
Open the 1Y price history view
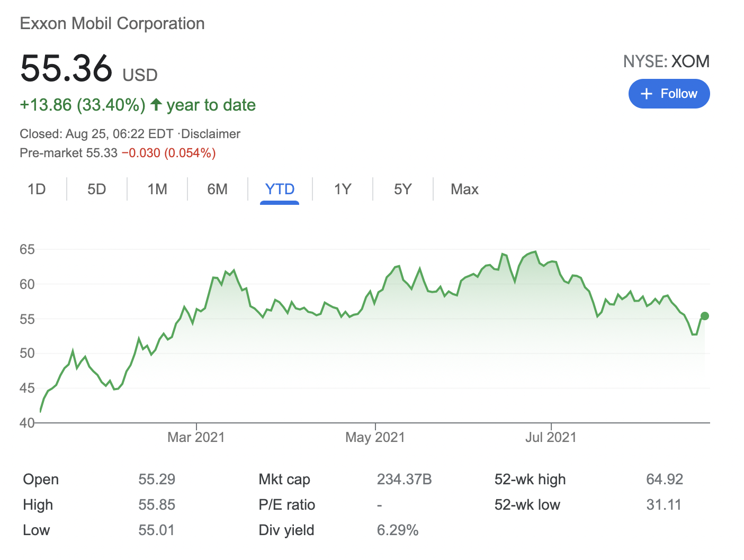342,189
